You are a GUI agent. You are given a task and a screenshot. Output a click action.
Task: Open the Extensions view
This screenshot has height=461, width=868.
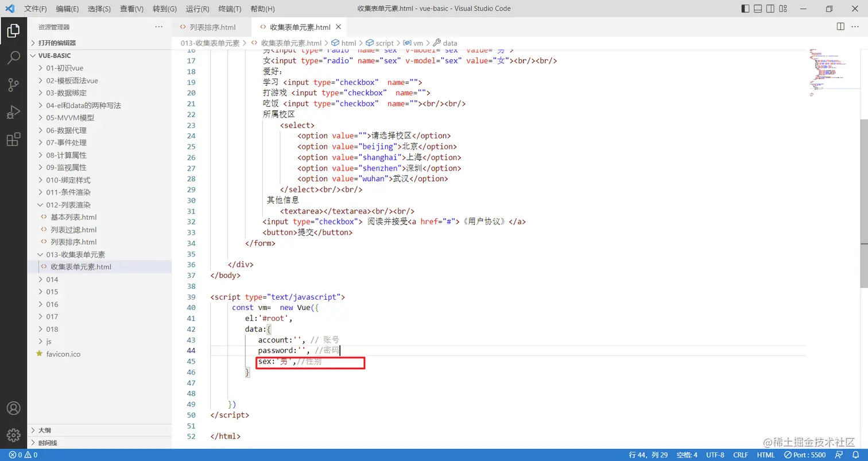[x=13, y=140]
